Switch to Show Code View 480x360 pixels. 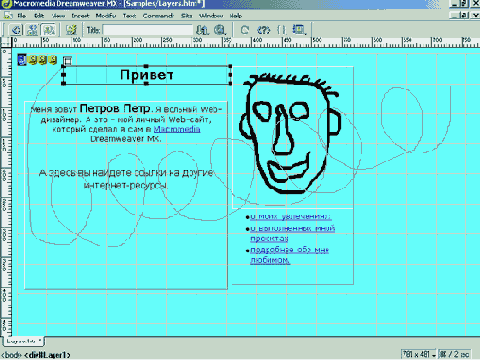(16, 30)
